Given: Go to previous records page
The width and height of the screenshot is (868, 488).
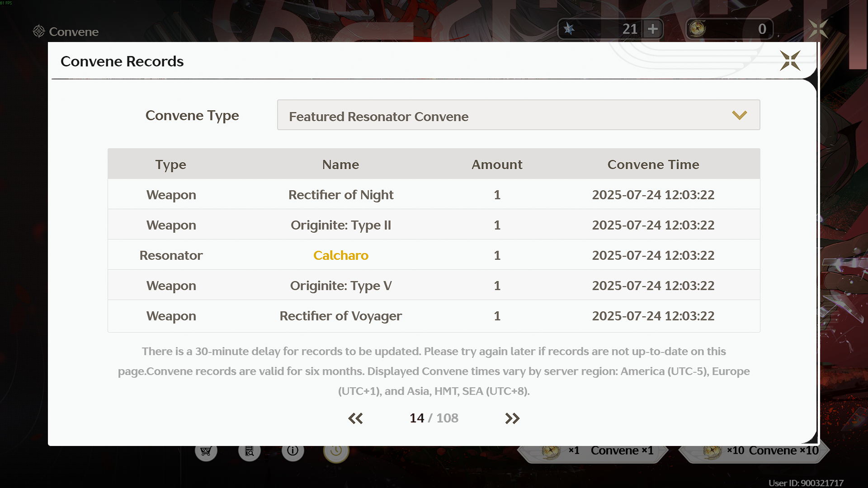Looking at the screenshot, I should pyautogui.click(x=355, y=418).
